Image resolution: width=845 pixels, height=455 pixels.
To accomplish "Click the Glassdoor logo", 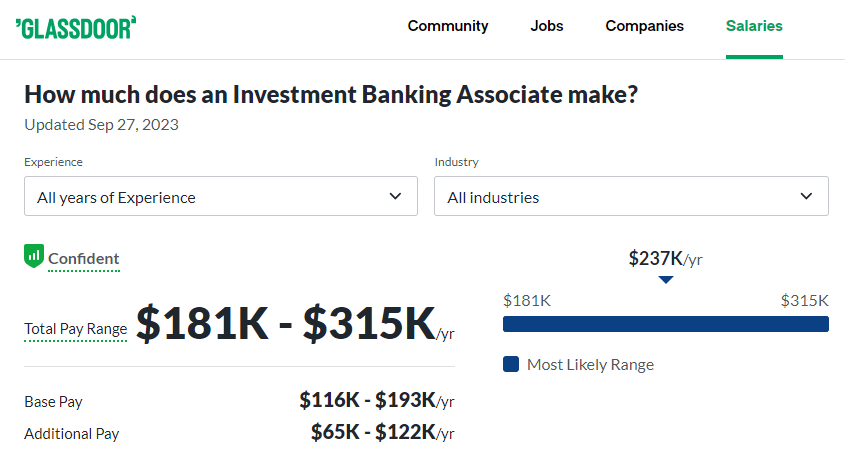I will pyautogui.click(x=76, y=28).
